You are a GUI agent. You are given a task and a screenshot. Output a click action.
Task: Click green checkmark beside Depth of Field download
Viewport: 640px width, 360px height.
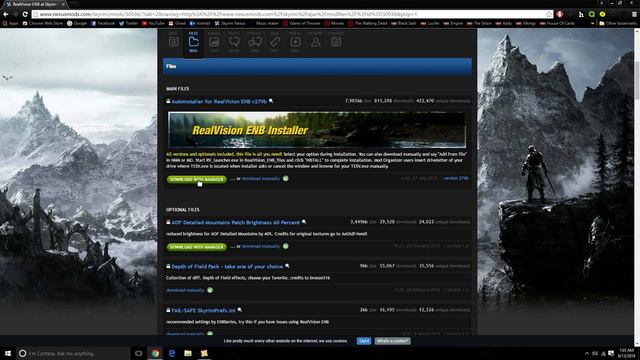[x=210, y=290]
